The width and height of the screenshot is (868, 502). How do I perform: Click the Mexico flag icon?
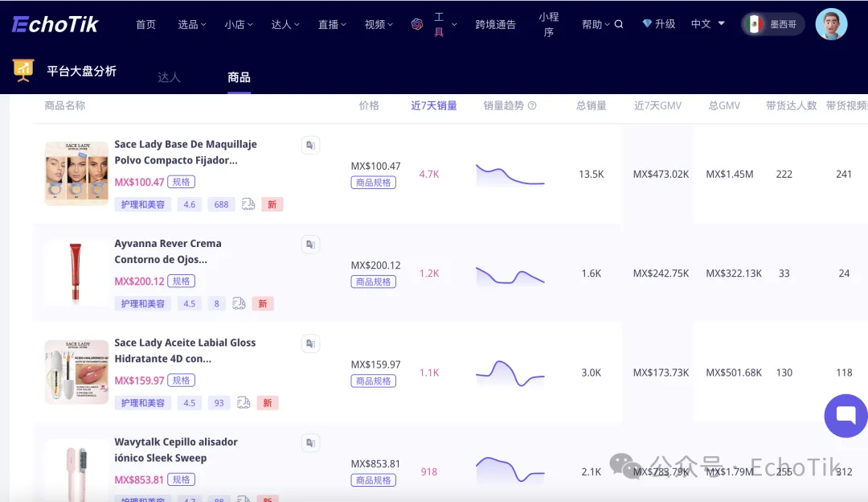pos(753,24)
